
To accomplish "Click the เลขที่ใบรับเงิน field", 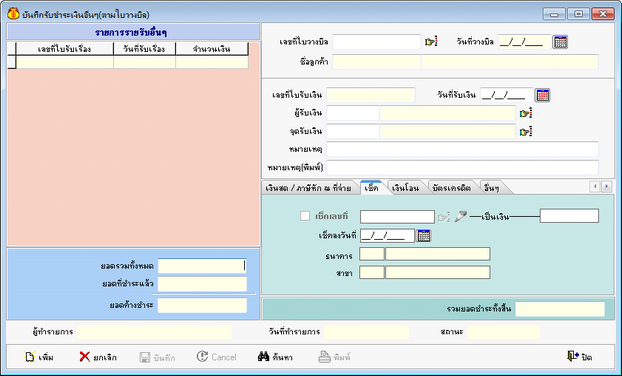I will [371, 95].
